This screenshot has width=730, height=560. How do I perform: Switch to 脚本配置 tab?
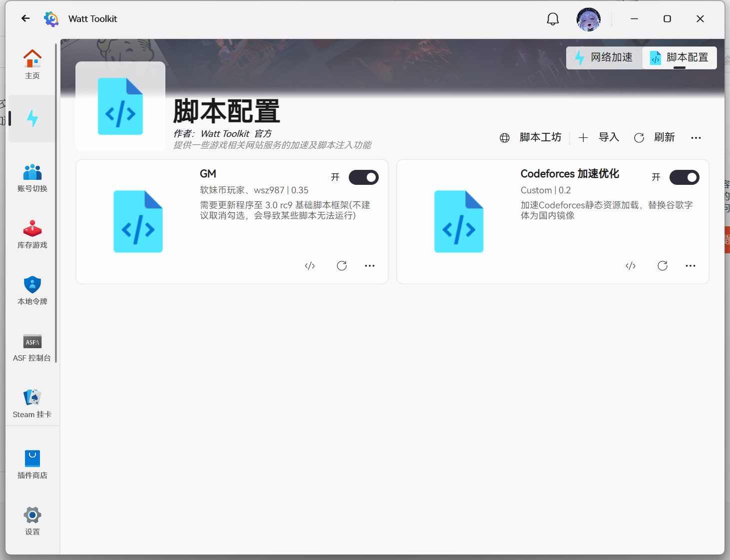point(680,57)
